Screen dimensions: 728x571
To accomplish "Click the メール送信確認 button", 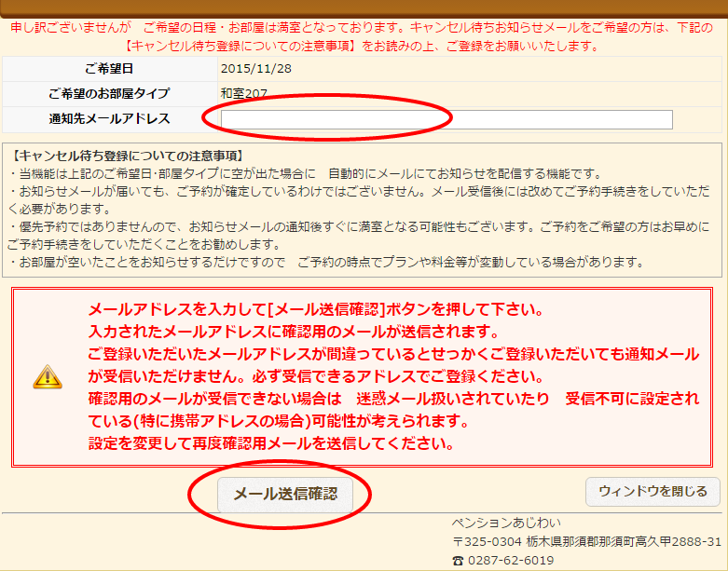I will 285,495.
